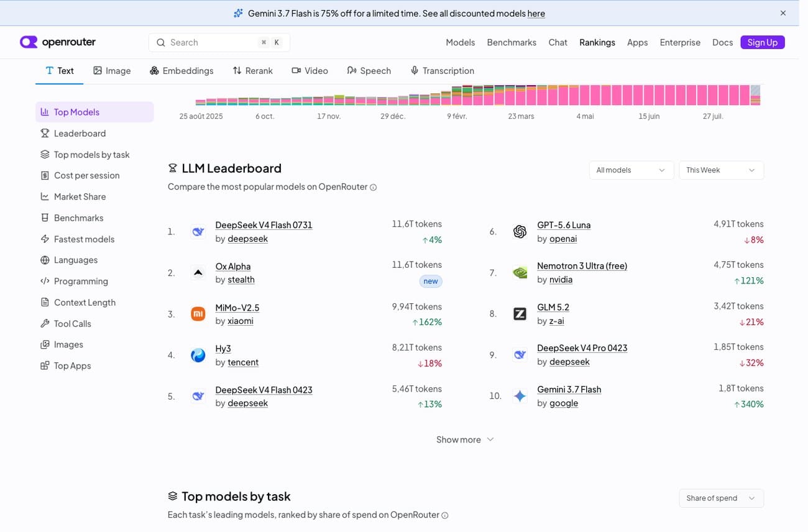Image resolution: width=808 pixels, height=532 pixels.
Task: Open Docs in top navigation
Action: point(723,42)
